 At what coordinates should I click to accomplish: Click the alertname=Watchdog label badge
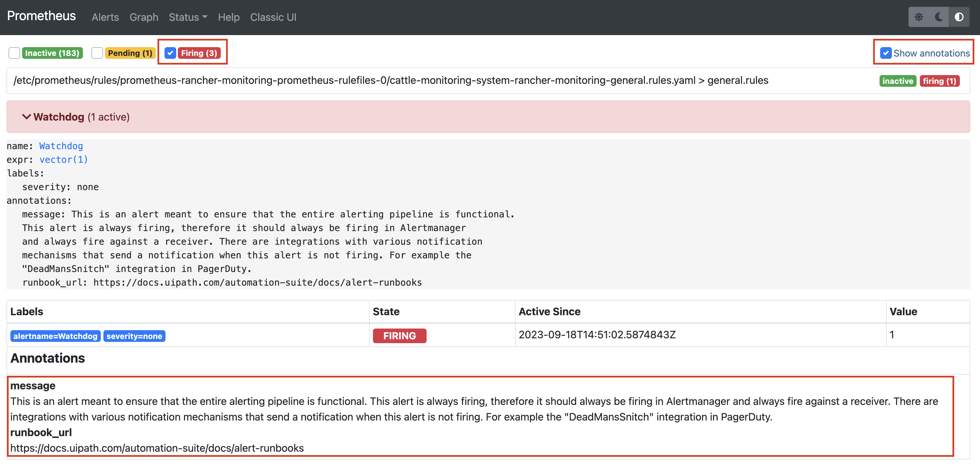[56, 336]
